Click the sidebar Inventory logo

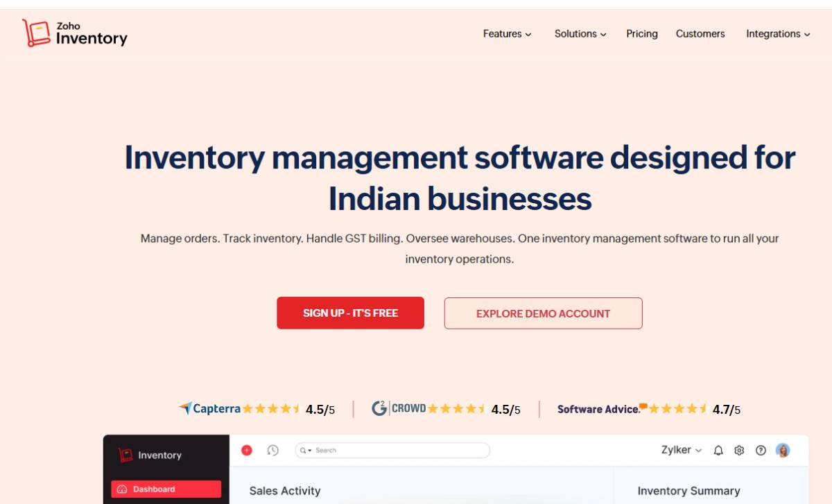click(150, 455)
